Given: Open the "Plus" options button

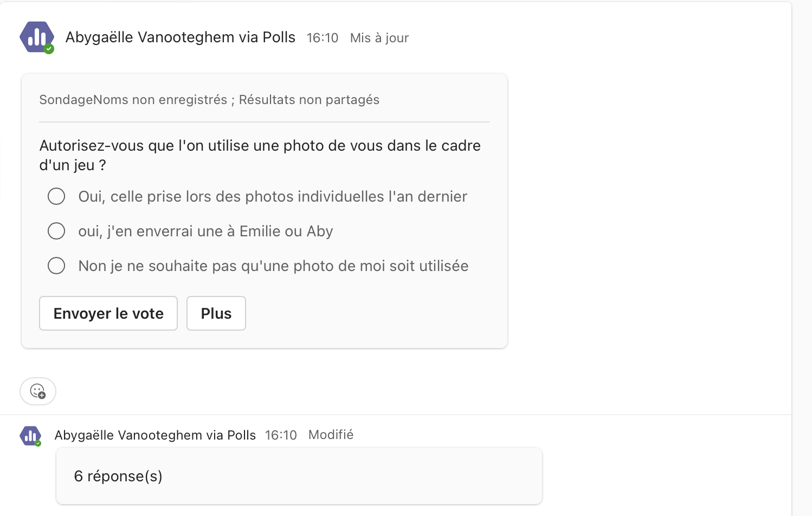Looking at the screenshot, I should click(216, 313).
